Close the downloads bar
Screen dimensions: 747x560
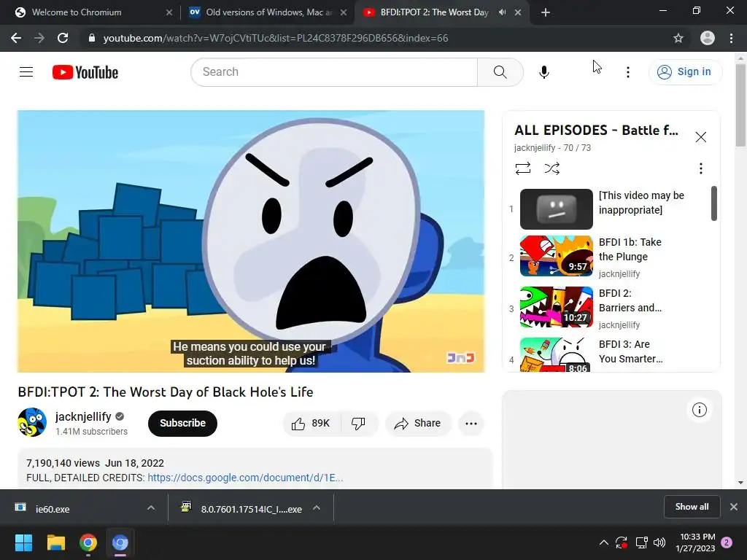pyautogui.click(x=734, y=507)
